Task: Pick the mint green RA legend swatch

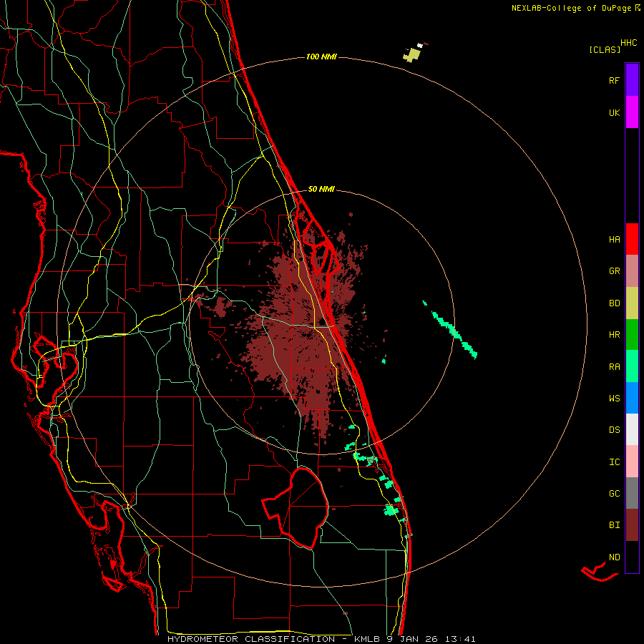Action: [632, 366]
